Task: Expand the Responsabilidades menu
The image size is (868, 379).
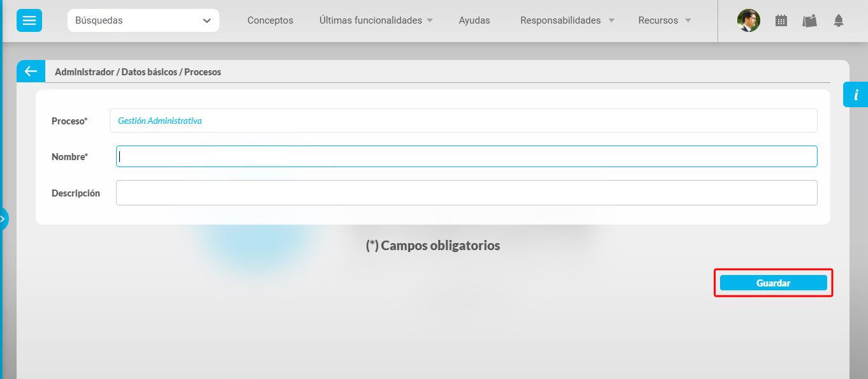Action: [567, 20]
